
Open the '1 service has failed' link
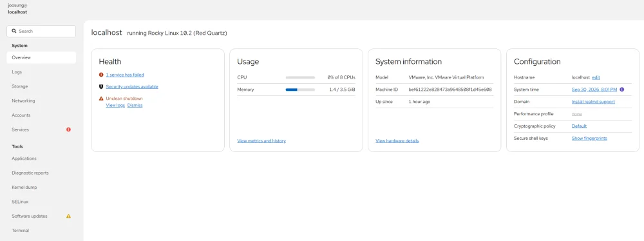(x=125, y=75)
